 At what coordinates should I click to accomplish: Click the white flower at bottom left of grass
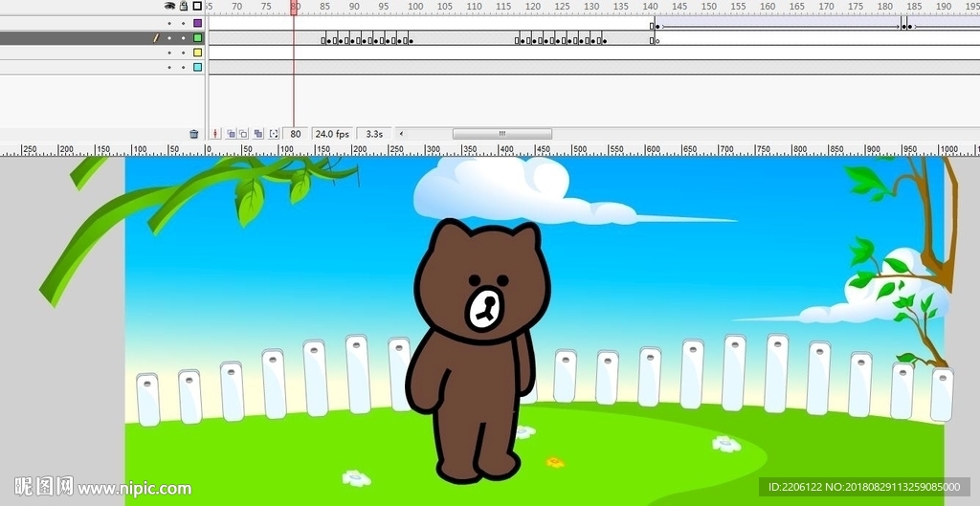point(356,478)
